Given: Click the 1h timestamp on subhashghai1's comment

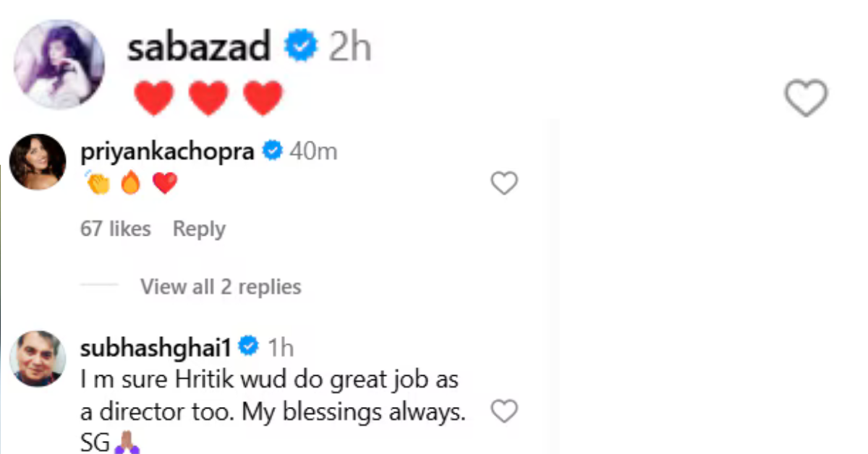Looking at the screenshot, I should coord(281,348).
